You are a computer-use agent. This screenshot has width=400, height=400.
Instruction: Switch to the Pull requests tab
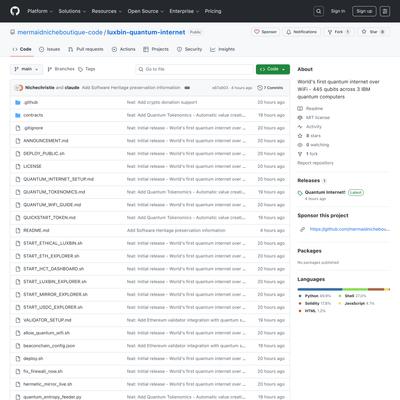click(x=86, y=49)
